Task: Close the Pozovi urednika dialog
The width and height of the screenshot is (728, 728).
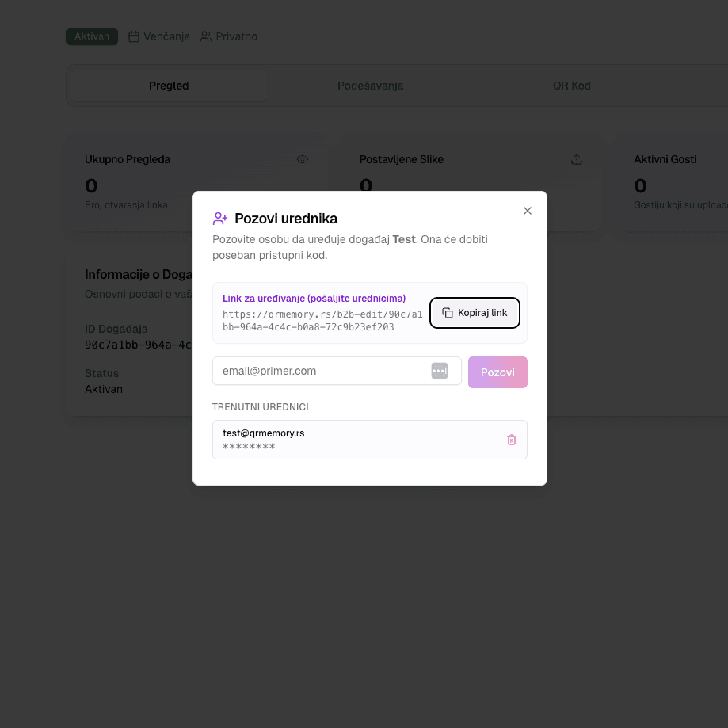Action: point(528,211)
